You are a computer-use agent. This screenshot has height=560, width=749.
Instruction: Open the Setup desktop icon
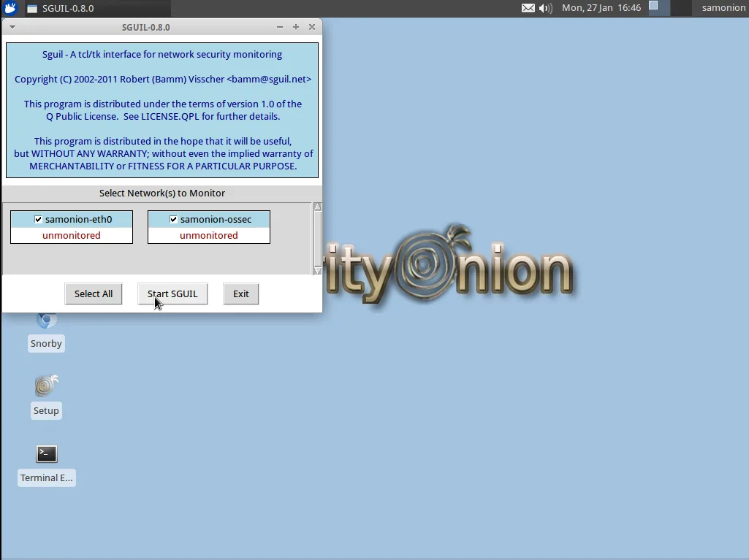click(46, 397)
